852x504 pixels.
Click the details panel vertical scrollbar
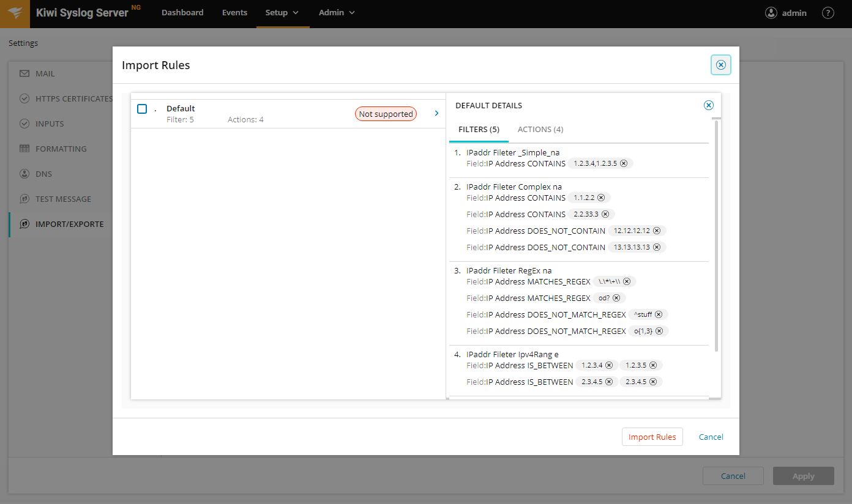716,235
